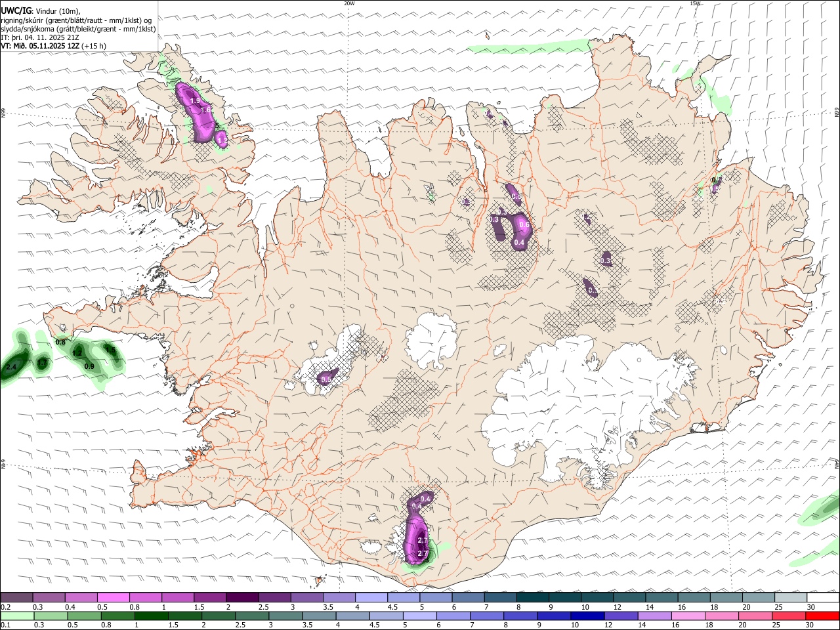Click the 0.9 rain value offshore in the west
Image resolution: width=840 pixels, height=630 pixels.
[89, 366]
